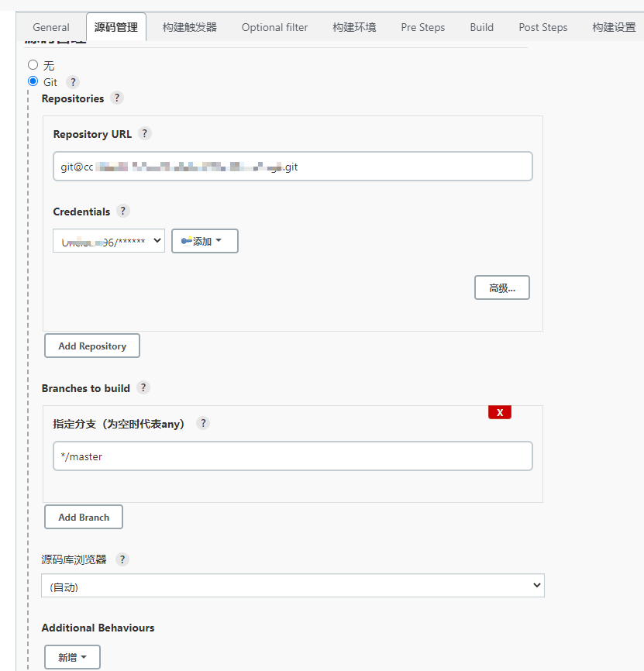Screen dimensions: 644x671
Task: Click the Repository URL help icon
Action: pyautogui.click(x=145, y=134)
